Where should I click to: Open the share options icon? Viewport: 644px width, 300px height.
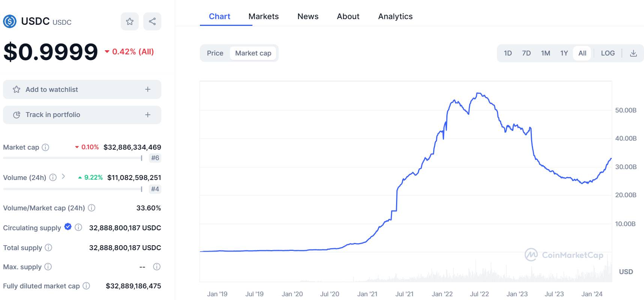[x=152, y=21]
